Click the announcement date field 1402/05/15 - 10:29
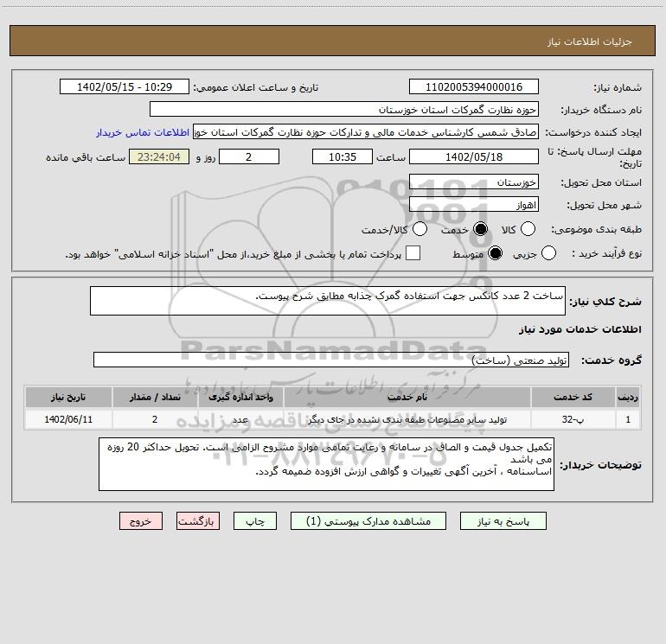 (125, 87)
